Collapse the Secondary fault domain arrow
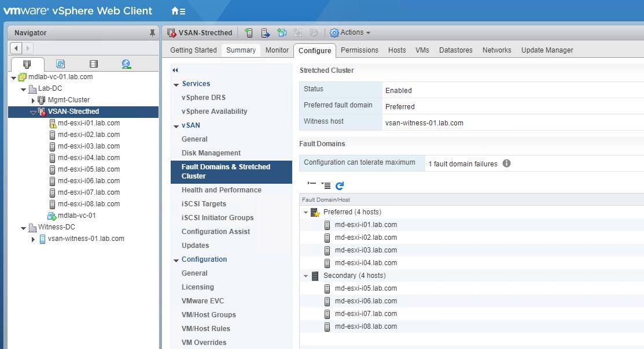The image size is (644, 349). (306, 276)
